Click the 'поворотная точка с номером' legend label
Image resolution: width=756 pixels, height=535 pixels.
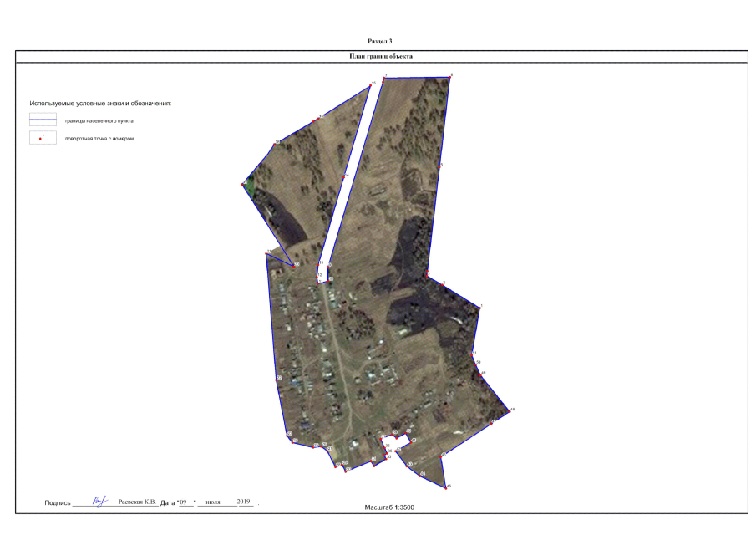tap(94, 139)
